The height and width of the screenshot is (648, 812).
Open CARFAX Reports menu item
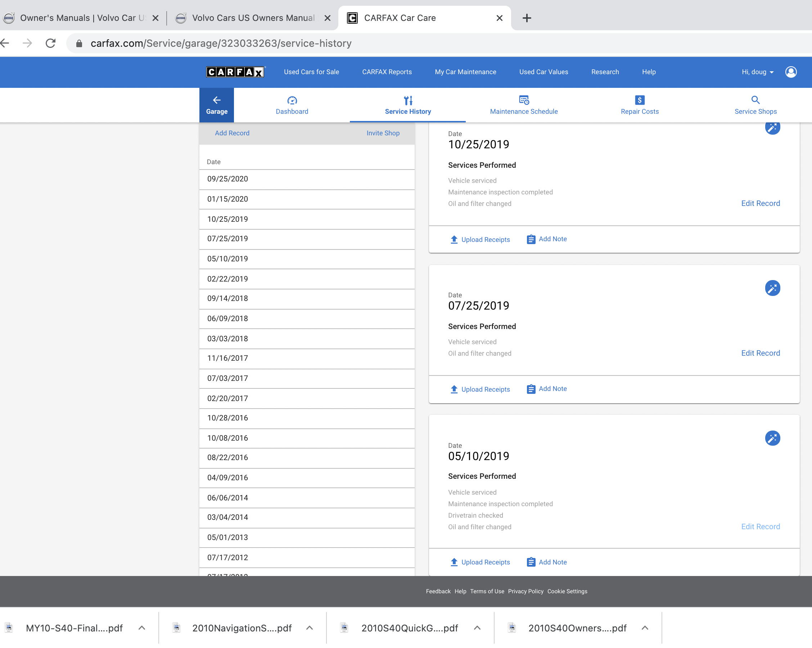point(387,72)
